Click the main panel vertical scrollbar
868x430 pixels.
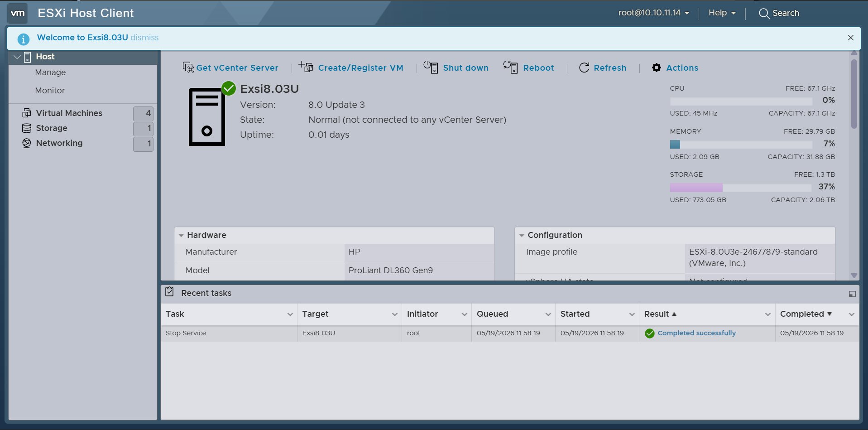pos(854,94)
